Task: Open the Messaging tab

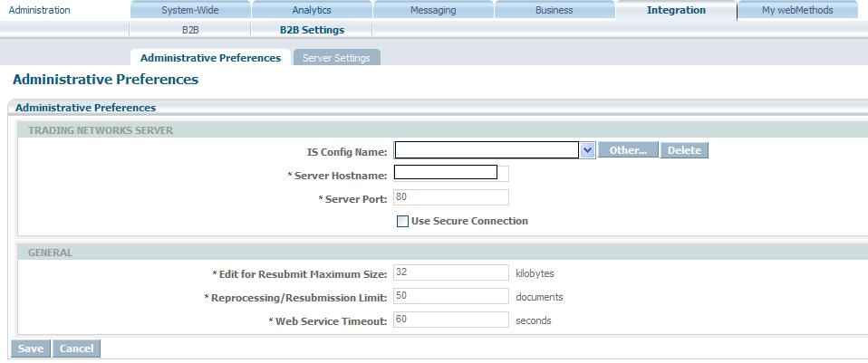Action: point(433,10)
